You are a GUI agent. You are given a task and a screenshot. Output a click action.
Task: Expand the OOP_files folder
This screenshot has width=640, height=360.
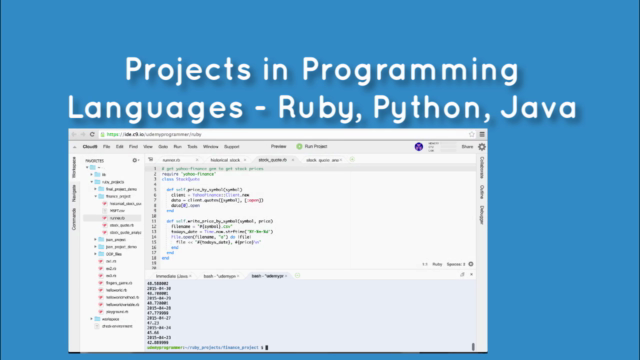click(x=96, y=254)
